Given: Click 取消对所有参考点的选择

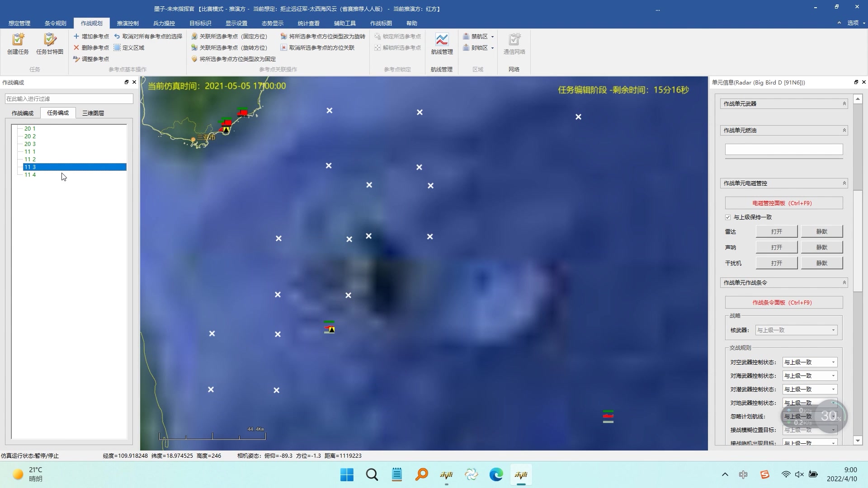Looking at the screenshot, I should pos(148,36).
